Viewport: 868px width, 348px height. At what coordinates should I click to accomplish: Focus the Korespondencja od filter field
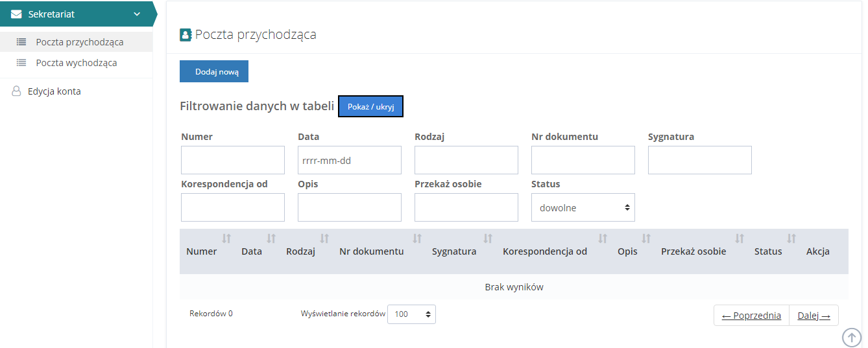(x=232, y=207)
